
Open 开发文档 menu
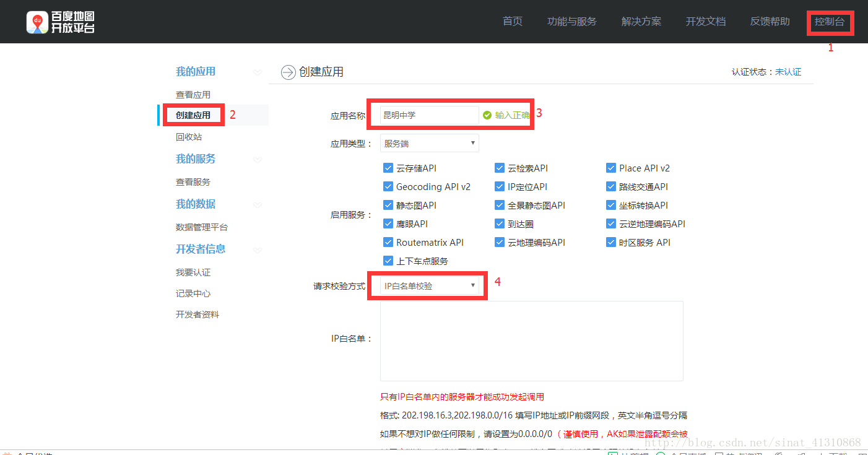[x=706, y=22]
